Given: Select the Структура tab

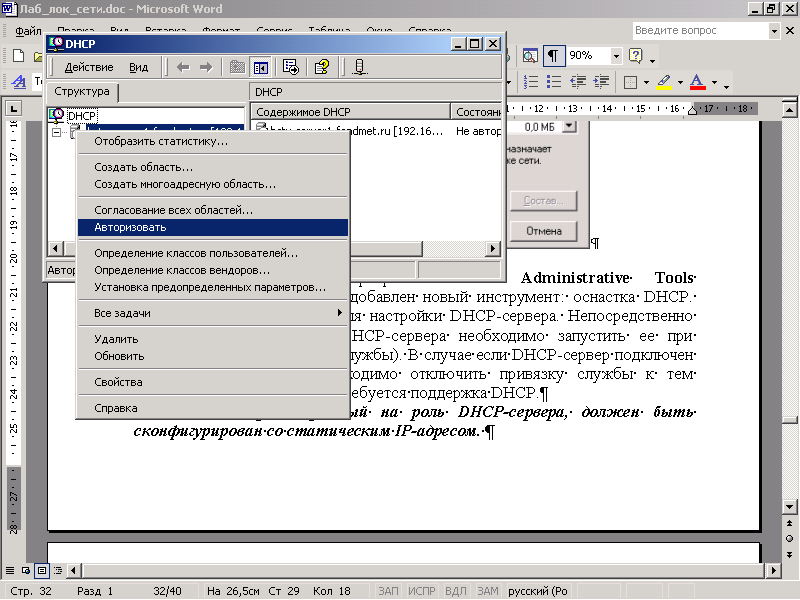Looking at the screenshot, I should [82, 91].
